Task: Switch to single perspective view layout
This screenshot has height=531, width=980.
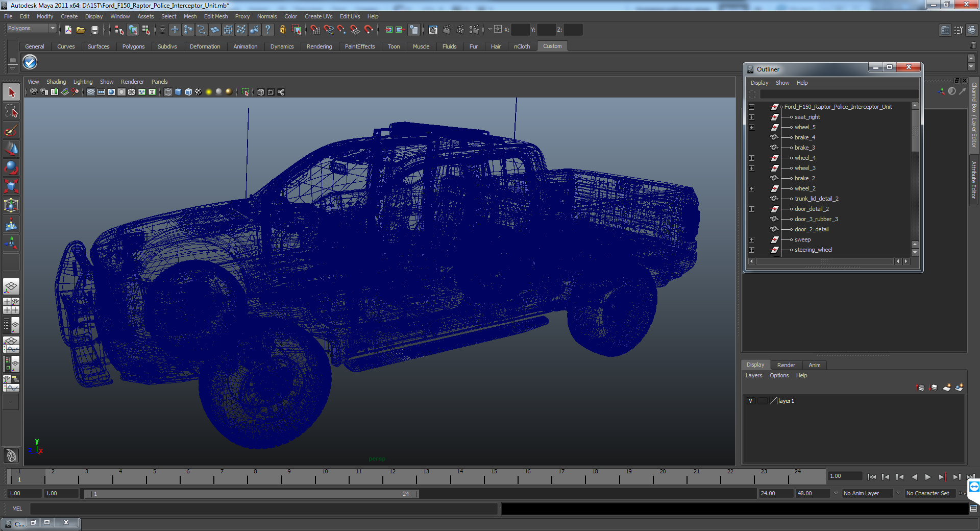Action: [11, 286]
